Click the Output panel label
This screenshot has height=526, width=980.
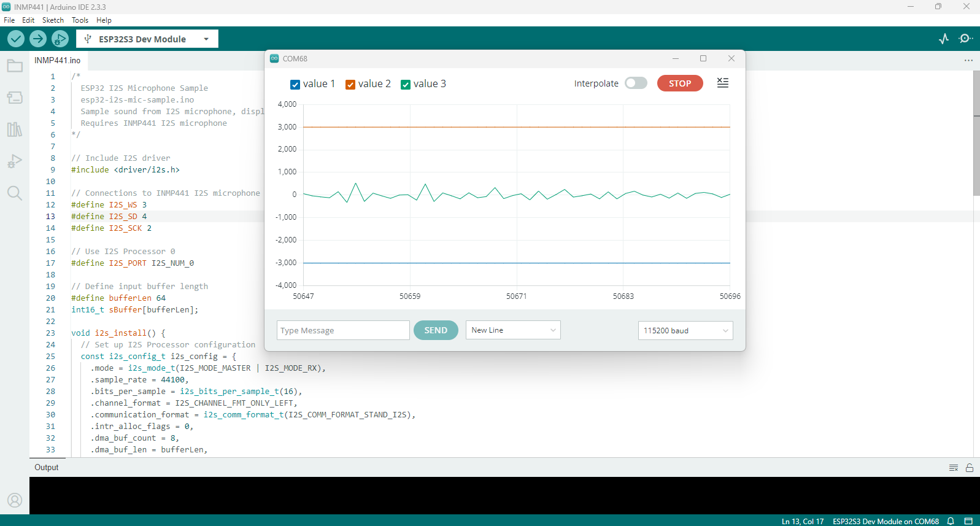[x=47, y=467]
